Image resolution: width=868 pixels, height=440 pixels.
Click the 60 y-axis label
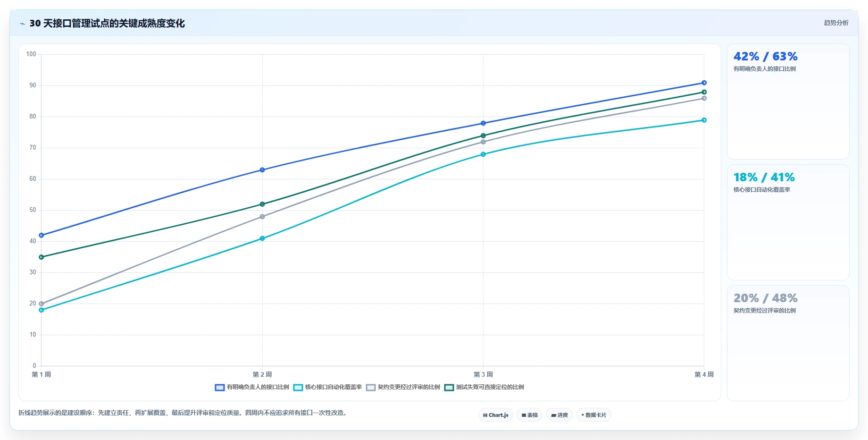33,179
